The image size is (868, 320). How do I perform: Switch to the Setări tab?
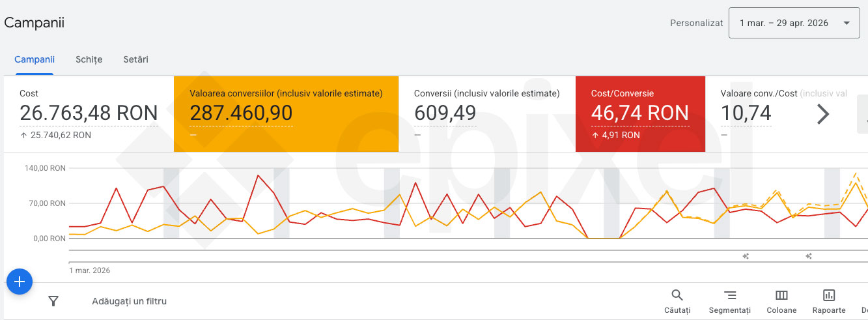click(x=135, y=59)
